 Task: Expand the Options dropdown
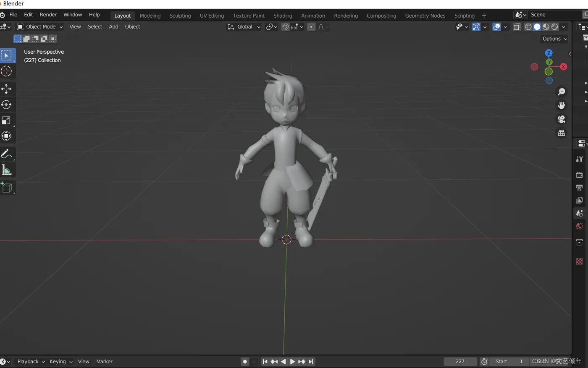click(x=554, y=39)
